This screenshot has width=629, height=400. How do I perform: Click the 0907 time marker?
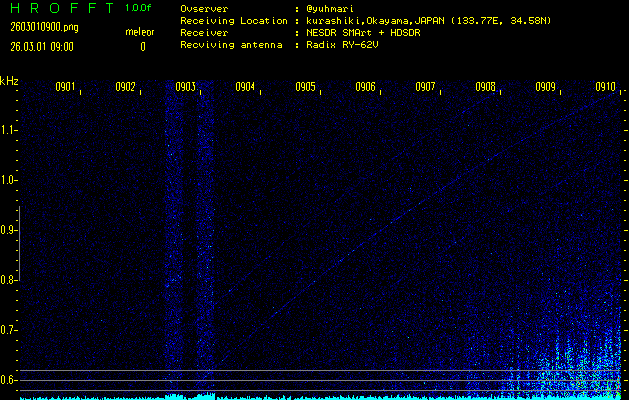tap(426, 87)
